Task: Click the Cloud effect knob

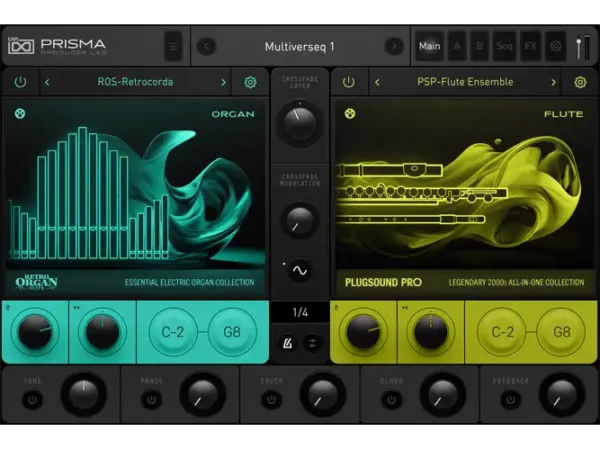Action: [x=443, y=395]
